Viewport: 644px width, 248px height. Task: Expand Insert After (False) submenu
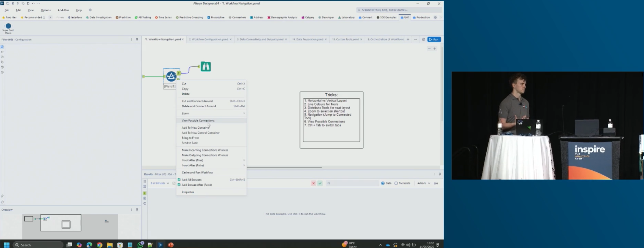pyautogui.click(x=212, y=165)
